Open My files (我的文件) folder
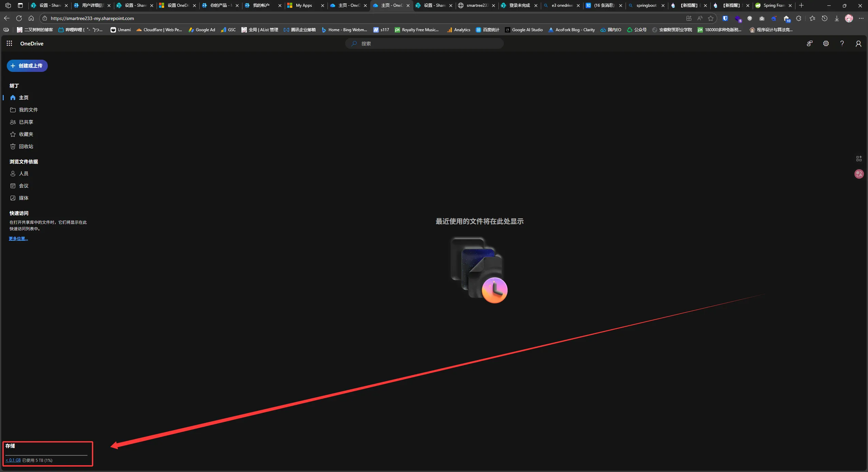 click(28, 110)
